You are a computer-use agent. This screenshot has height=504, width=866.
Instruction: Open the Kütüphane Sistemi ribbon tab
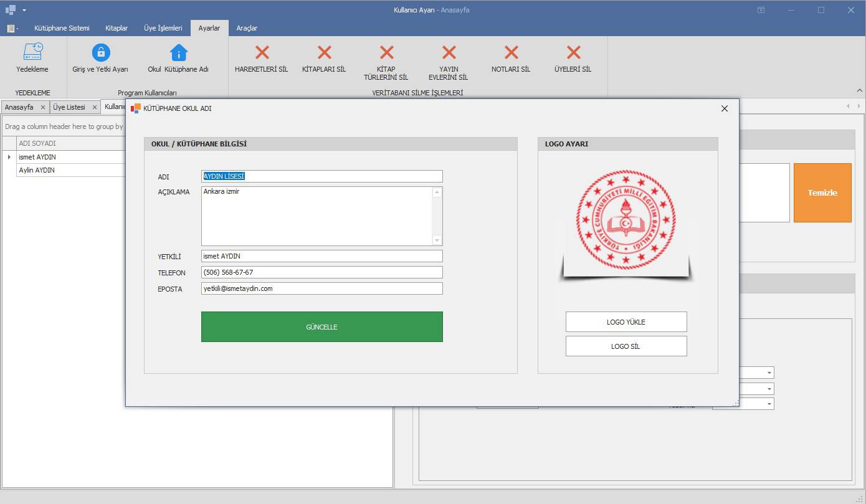(62, 28)
